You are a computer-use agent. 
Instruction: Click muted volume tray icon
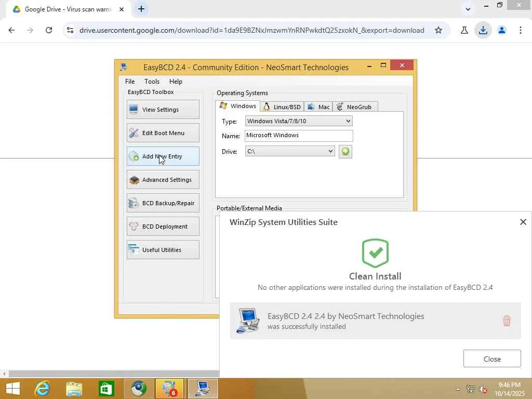pos(483,389)
